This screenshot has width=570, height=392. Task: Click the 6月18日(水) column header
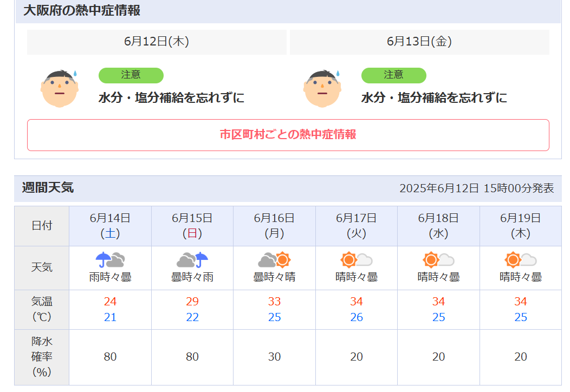pyautogui.click(x=438, y=226)
